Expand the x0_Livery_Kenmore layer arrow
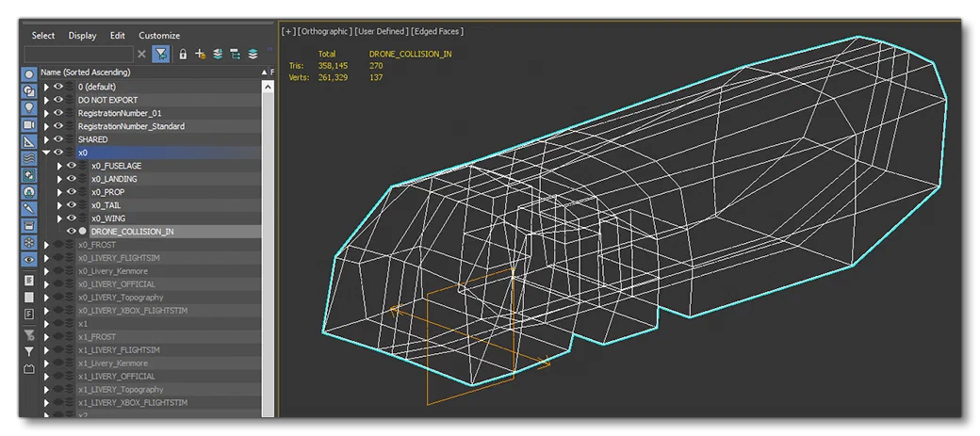980x436 pixels. pyautogui.click(x=46, y=271)
